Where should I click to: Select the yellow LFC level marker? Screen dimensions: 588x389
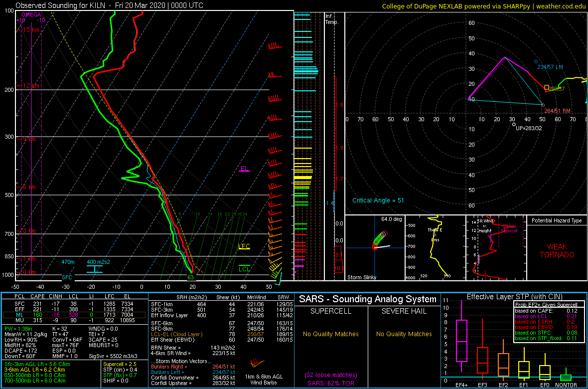[x=244, y=247]
